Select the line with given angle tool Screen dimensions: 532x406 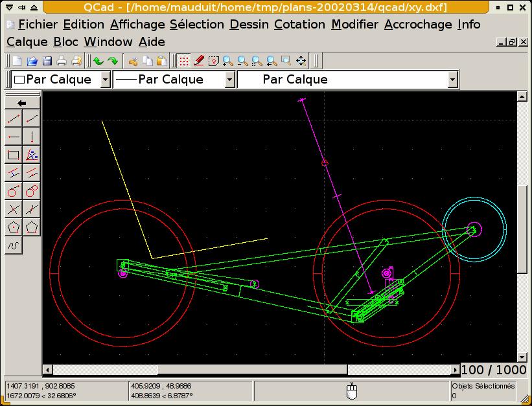pos(32,118)
